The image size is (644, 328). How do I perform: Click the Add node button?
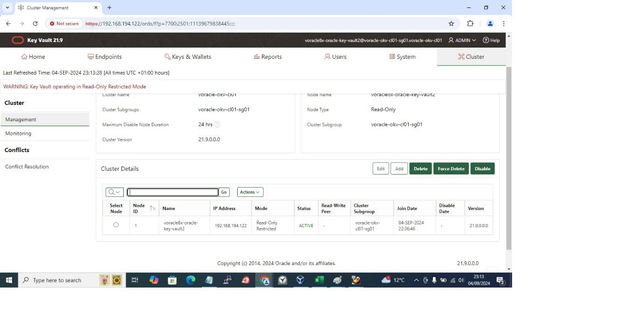399,169
